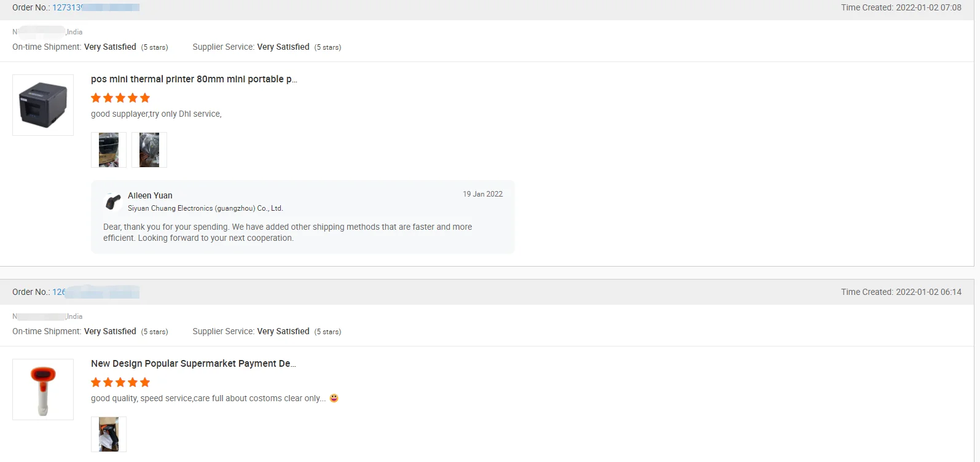Image resolution: width=980 pixels, height=462 pixels.
Task: Click the smiley emoji in scanner review
Action: coord(334,398)
